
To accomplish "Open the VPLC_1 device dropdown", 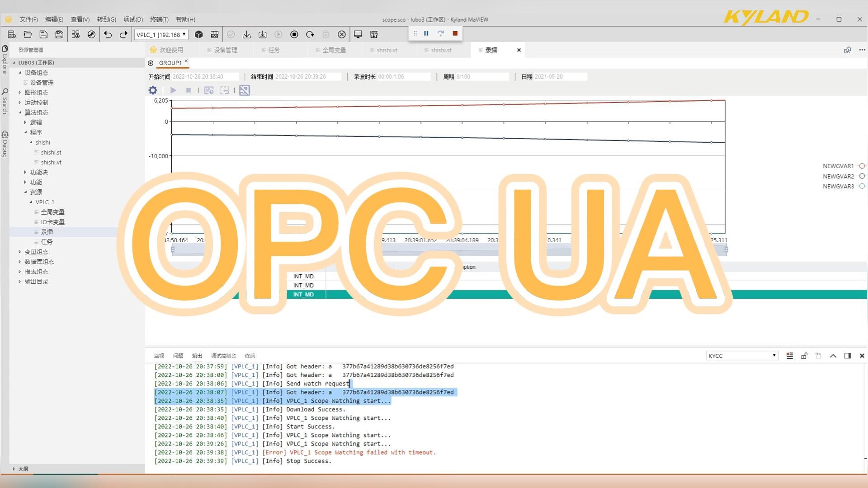I will [x=161, y=34].
